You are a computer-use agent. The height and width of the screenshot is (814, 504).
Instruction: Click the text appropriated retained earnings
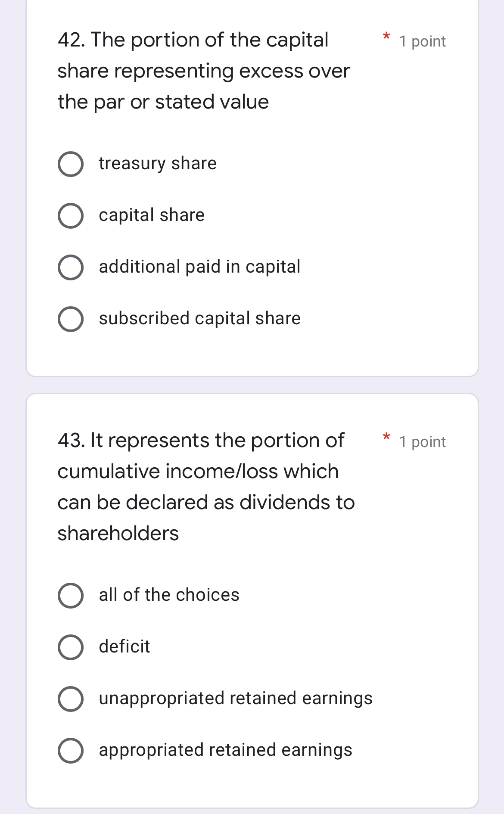tap(225, 750)
